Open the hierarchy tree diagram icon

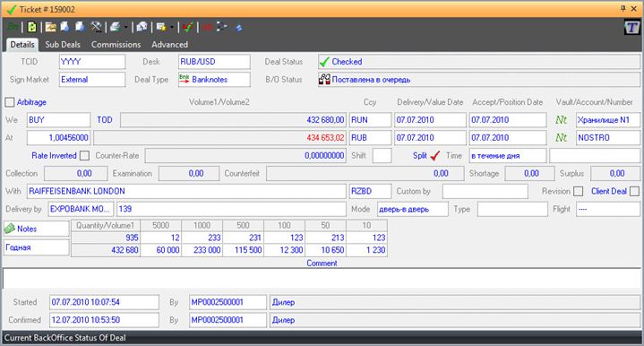pos(222,27)
